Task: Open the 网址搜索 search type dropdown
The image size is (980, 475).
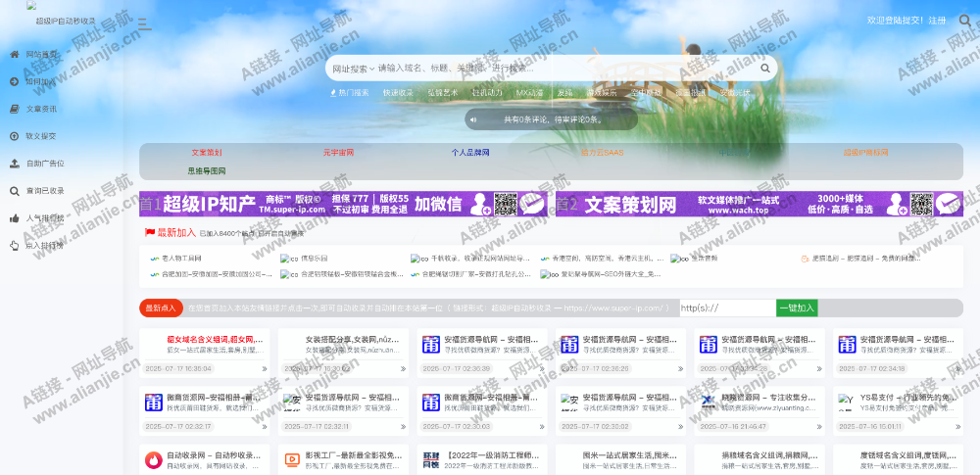Action: pos(353,69)
